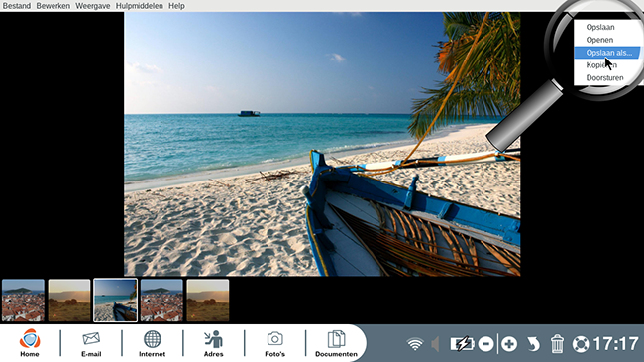644x362 pixels.
Task: Click the undo back arrow icon
Action: (533, 344)
